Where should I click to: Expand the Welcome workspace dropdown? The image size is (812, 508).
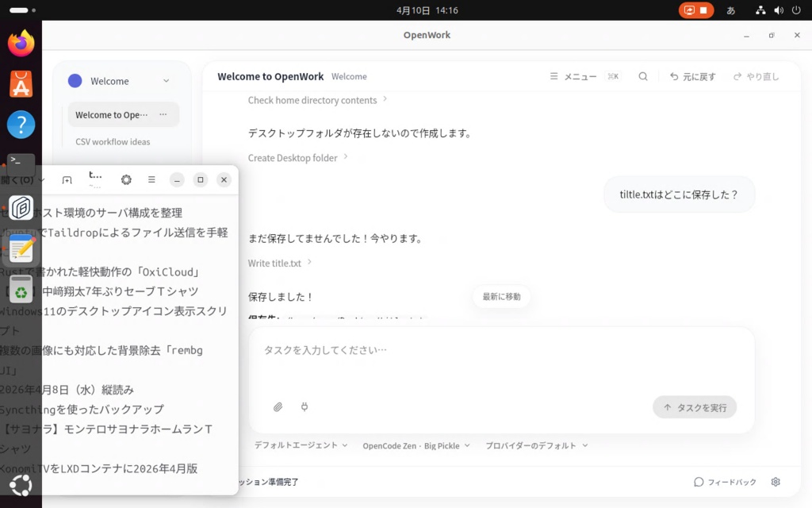click(x=166, y=81)
